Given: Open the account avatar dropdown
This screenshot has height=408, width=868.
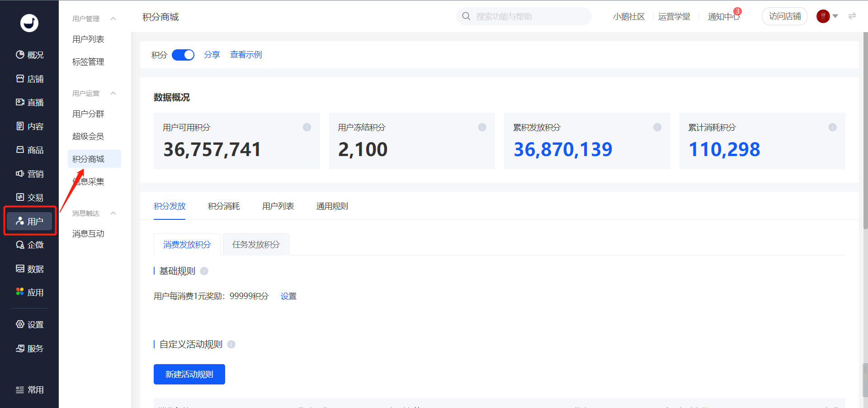Looking at the screenshot, I should pyautogui.click(x=827, y=16).
